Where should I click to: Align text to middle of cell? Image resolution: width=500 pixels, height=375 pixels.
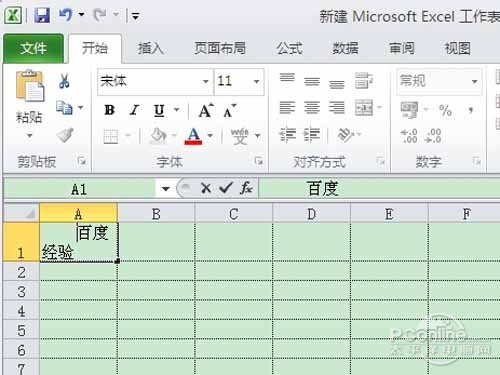[x=312, y=81]
